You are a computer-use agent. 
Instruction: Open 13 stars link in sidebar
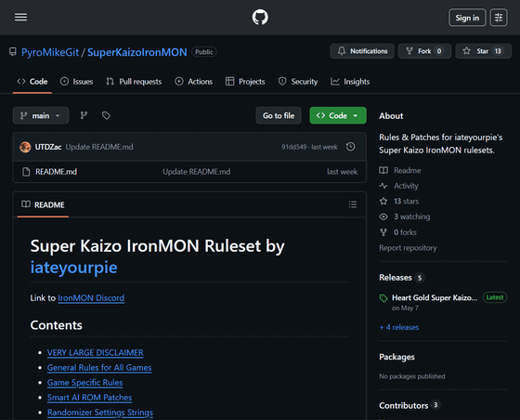tap(399, 201)
